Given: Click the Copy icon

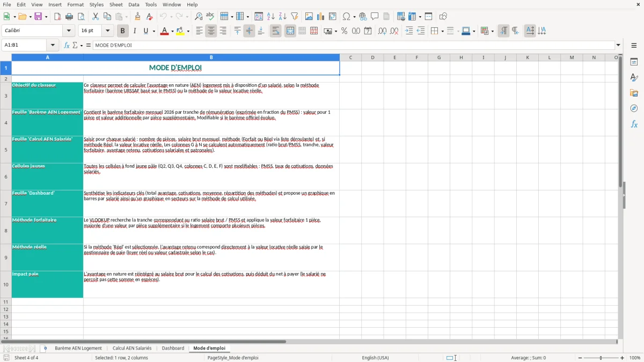Looking at the screenshot, I should (107, 17).
